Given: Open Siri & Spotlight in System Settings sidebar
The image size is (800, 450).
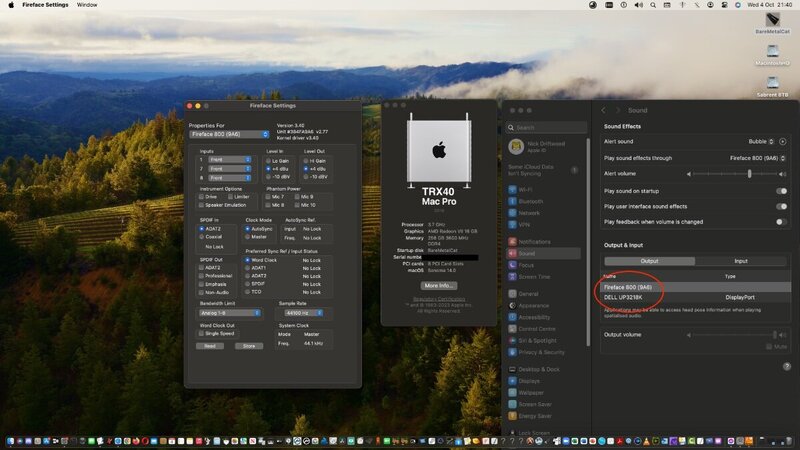Looking at the screenshot, I should [532, 340].
